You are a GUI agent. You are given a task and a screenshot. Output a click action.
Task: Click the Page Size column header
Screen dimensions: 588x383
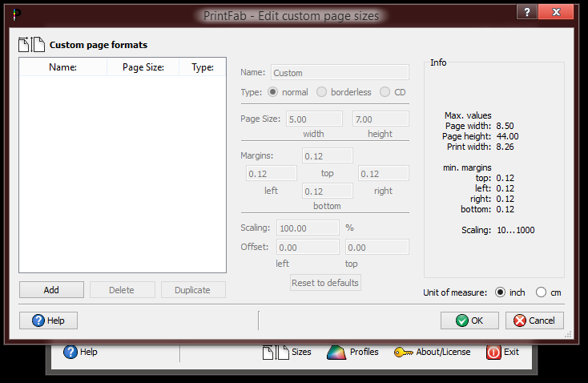pyautogui.click(x=143, y=67)
